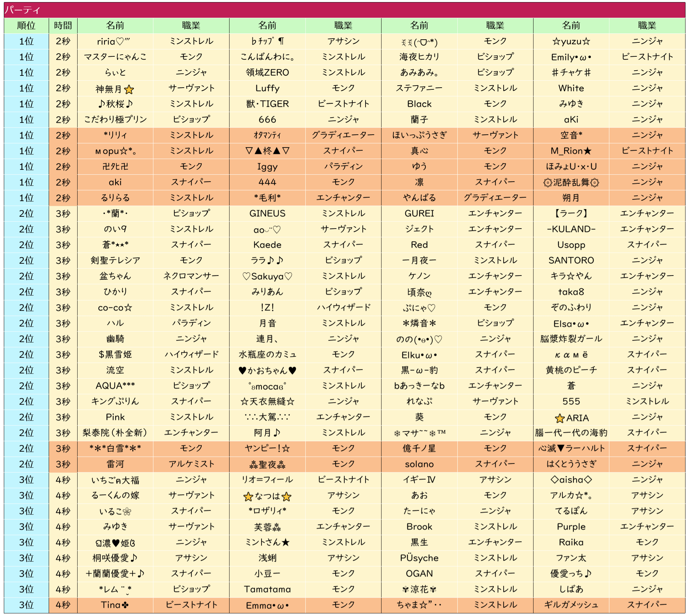Screen dimensions: 688x616
Task: Select the player name Usopp
Action: 571,245
